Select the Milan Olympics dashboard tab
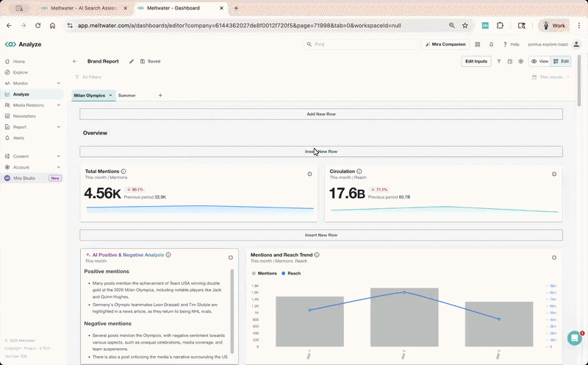This screenshot has height=365, width=588. [x=89, y=96]
